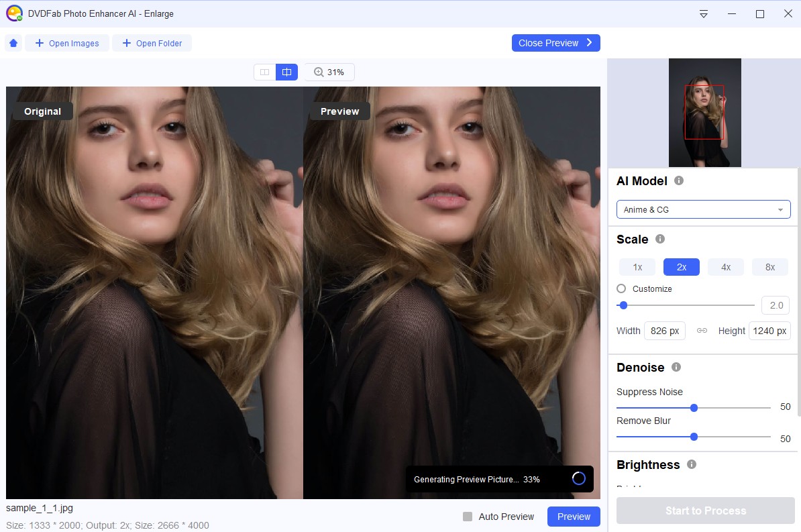Toggle the width-height aspect link icon
Screen dimensions: 801x532
702,331
